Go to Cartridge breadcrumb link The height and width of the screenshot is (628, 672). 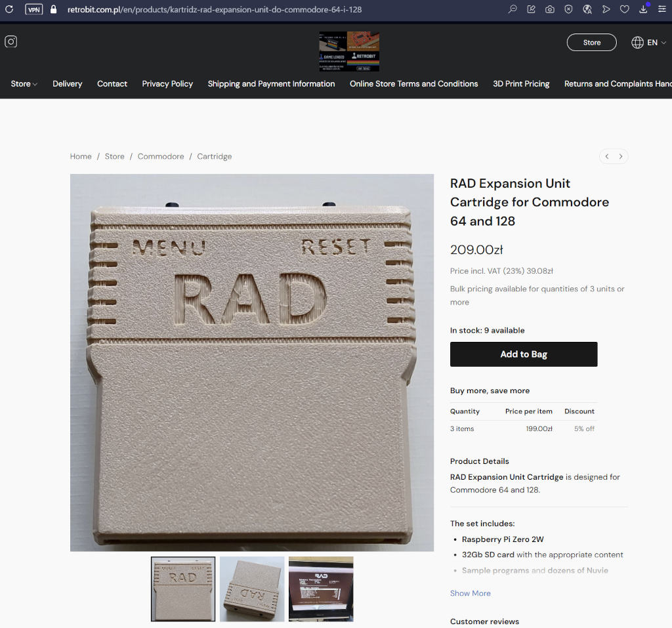(x=215, y=156)
